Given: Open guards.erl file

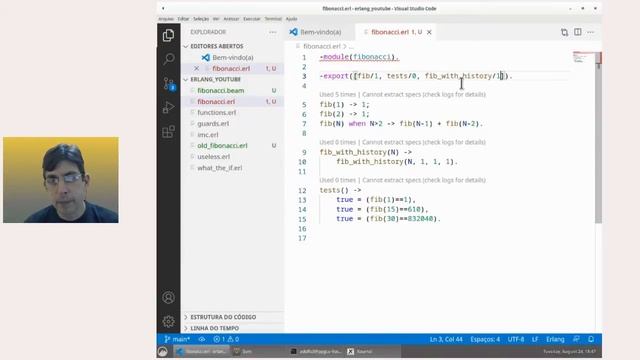Looking at the screenshot, I should coord(213,124).
